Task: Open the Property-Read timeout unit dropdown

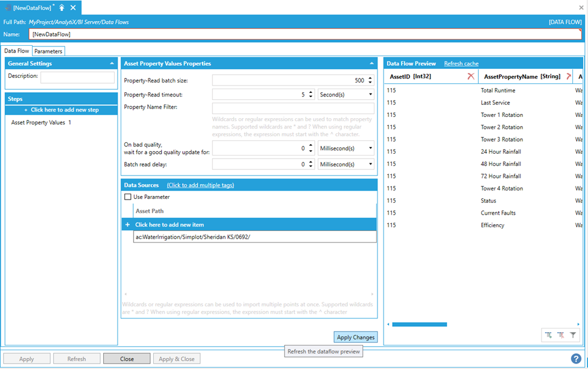Action: 346,95
